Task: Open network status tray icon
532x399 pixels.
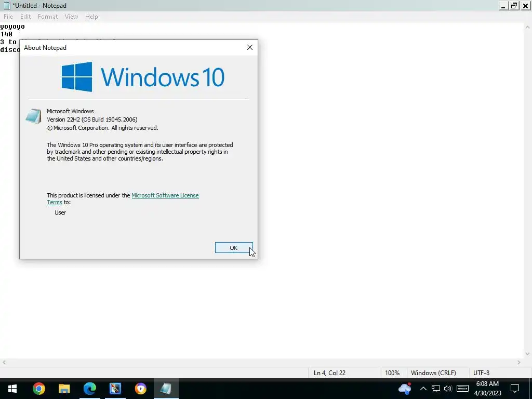Action: 436,389
